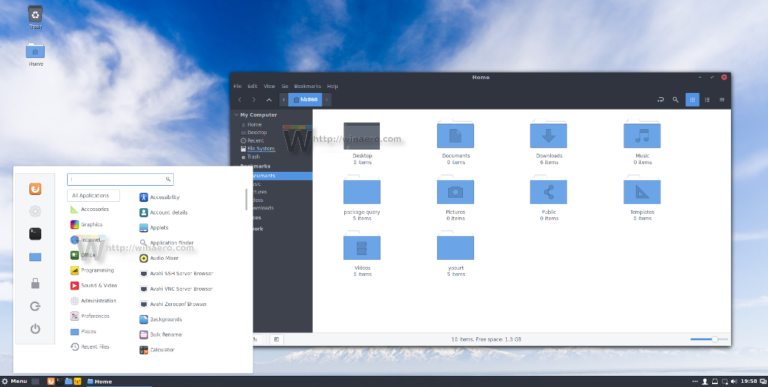This screenshot has height=387, width=768.
Task: Select the Downloads folder in file view
Action: [x=548, y=141]
